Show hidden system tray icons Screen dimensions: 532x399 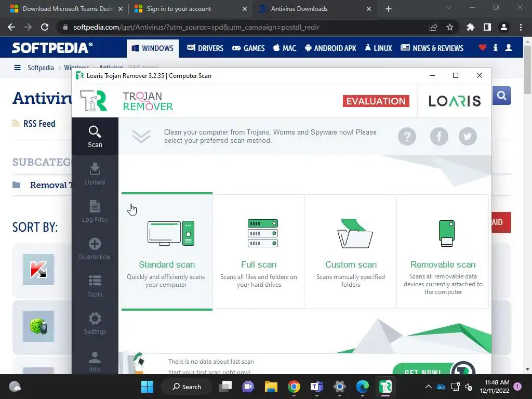(x=429, y=387)
